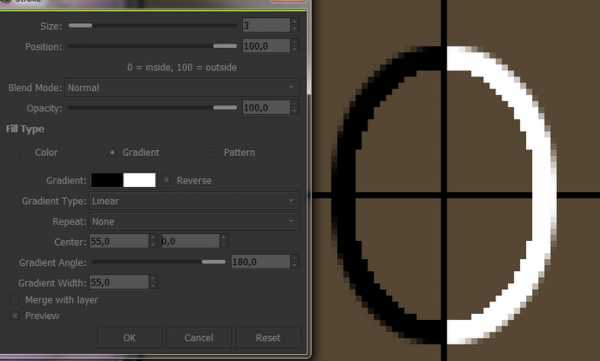600x361 pixels.
Task: Click the OK button
Action: click(x=129, y=338)
